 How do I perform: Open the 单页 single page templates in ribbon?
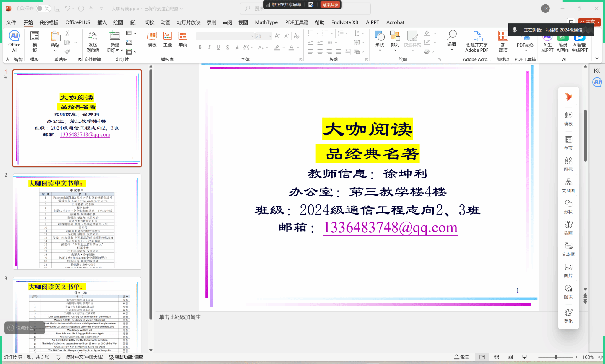pyautogui.click(x=183, y=39)
